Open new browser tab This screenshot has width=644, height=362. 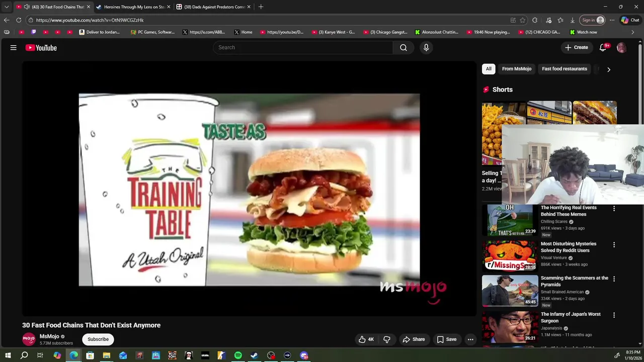coord(261,7)
